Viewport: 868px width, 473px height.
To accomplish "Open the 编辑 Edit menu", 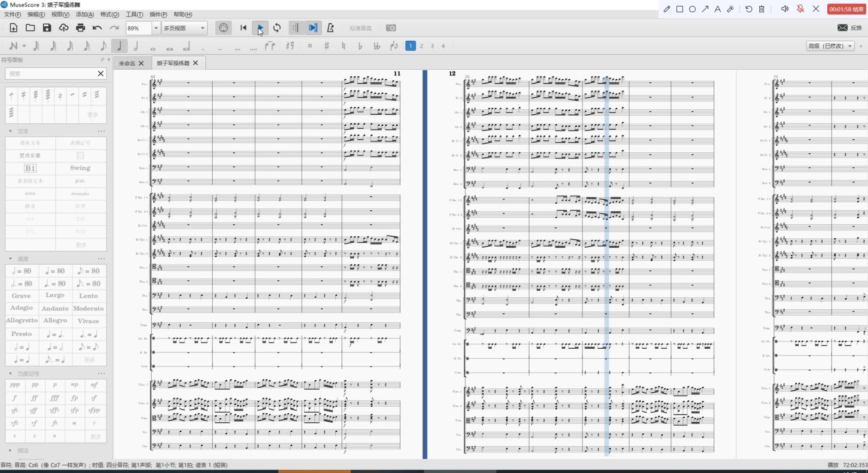I will tap(36, 14).
